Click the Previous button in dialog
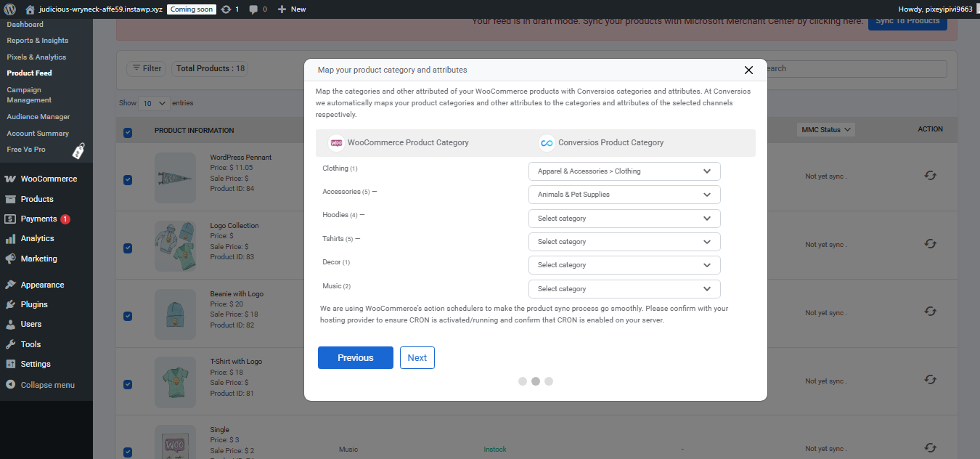Viewport: 980px width, 459px height. [x=356, y=357]
